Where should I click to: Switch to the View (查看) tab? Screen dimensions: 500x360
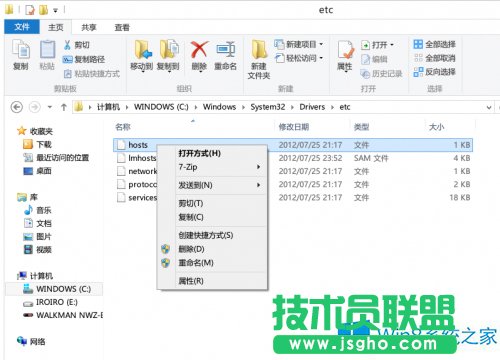[x=122, y=27]
